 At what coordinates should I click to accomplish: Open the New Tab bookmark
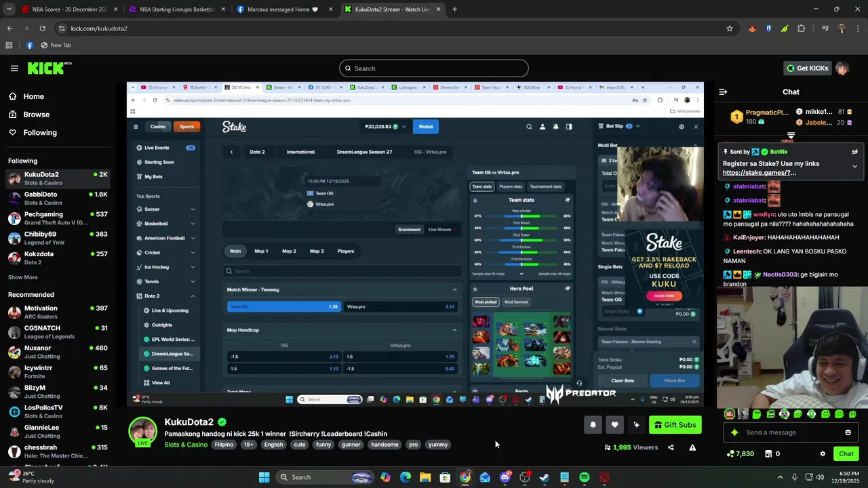coord(56,45)
